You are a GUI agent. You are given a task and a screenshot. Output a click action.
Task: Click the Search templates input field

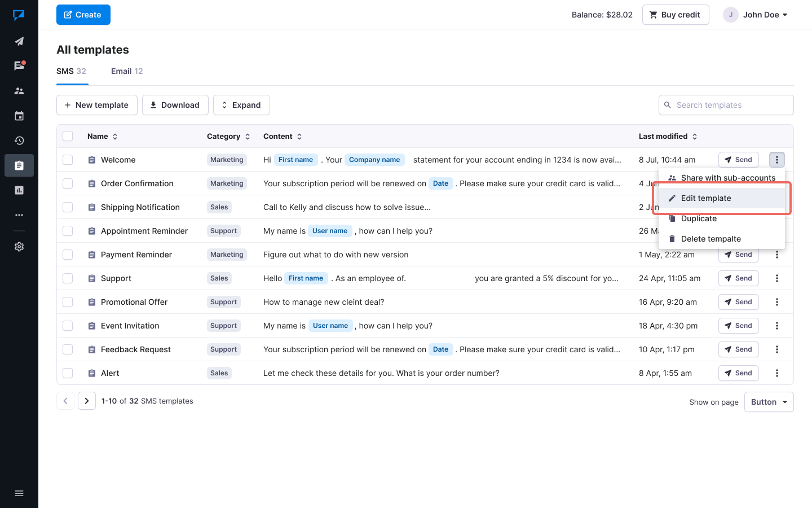click(x=730, y=105)
